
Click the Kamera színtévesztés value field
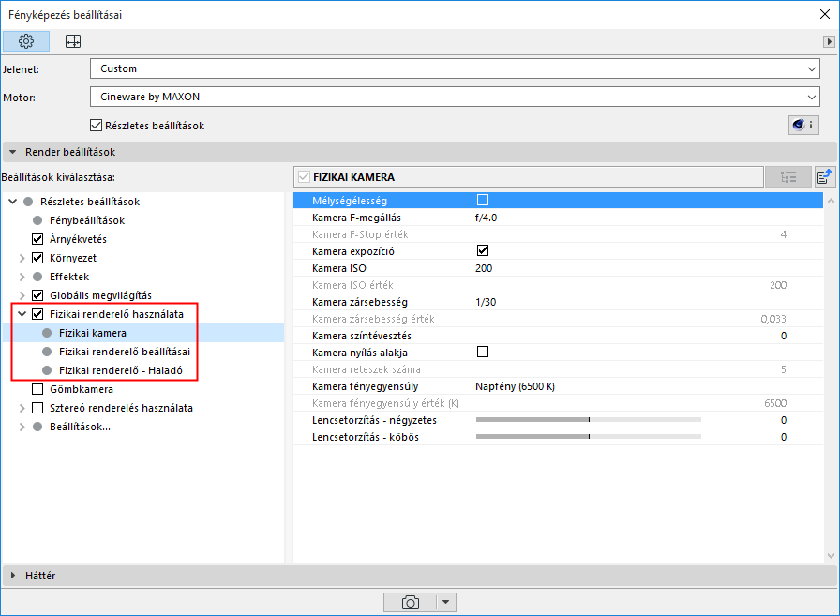[x=783, y=336]
